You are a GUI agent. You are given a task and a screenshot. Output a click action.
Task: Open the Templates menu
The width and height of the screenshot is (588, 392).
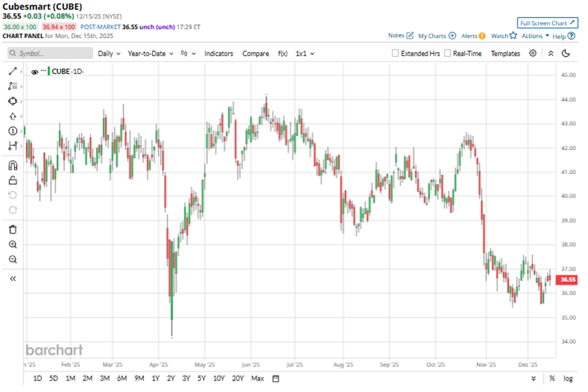point(505,54)
